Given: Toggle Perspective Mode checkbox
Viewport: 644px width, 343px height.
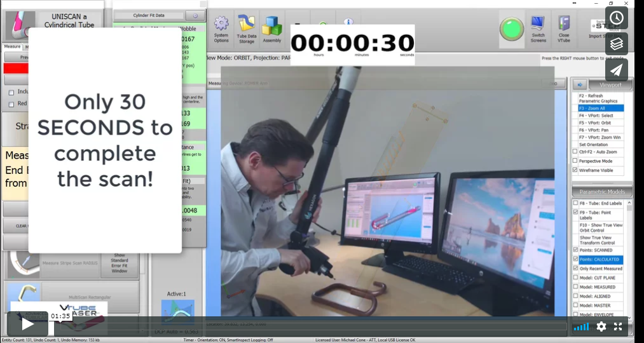Looking at the screenshot, I should (x=575, y=161).
